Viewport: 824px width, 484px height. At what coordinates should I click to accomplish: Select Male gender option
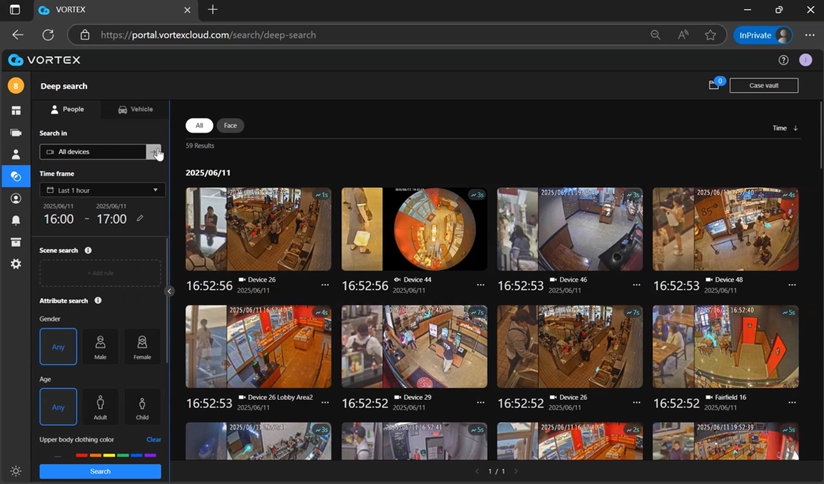point(100,346)
